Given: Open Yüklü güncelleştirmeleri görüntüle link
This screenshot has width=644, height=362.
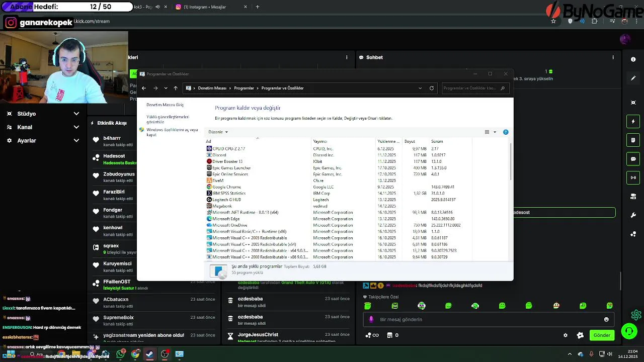Looking at the screenshot, I should point(168,119).
